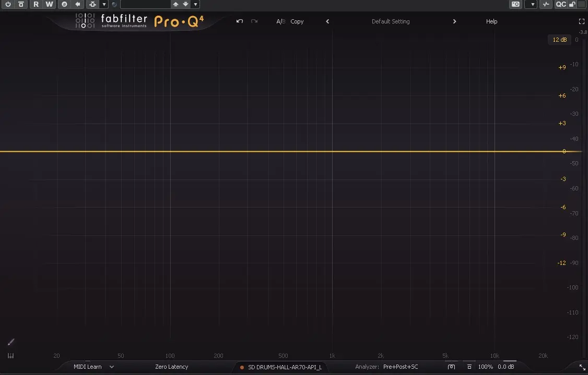Open the preset selection dropdown arrow
This screenshot has width=588, height=375.
point(195,4)
